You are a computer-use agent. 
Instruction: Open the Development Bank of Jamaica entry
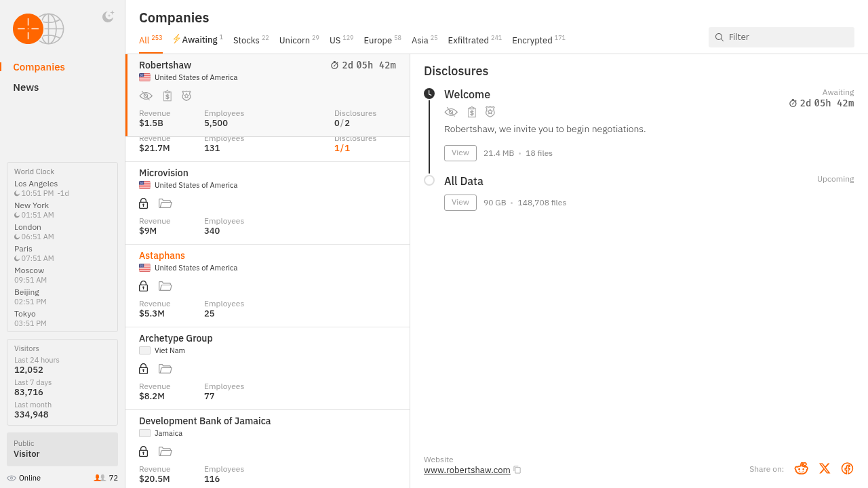[267, 449]
